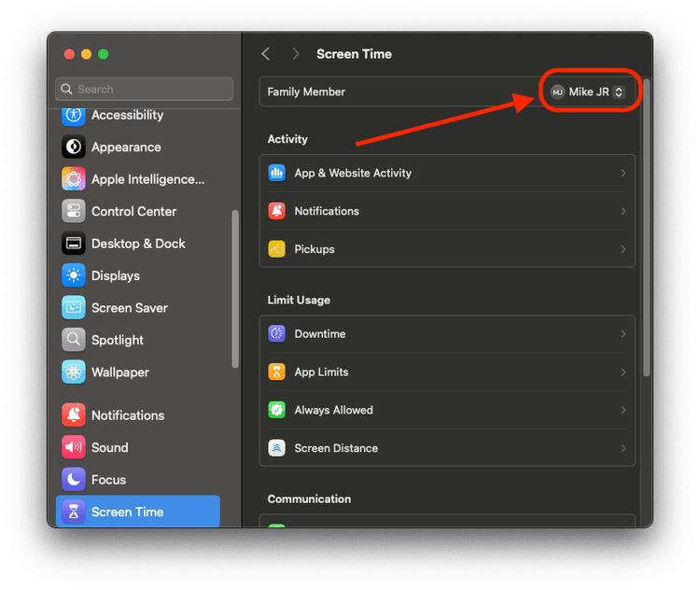The image size is (700, 590).
Task: Click the Spotlight magnifier icon
Action: (x=74, y=340)
